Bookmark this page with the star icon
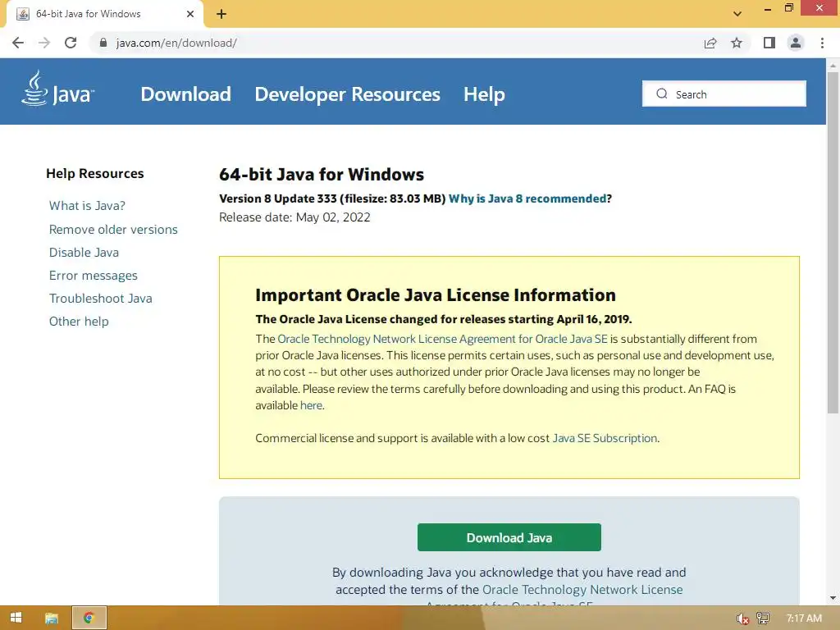The height and width of the screenshot is (630, 840). click(x=737, y=43)
